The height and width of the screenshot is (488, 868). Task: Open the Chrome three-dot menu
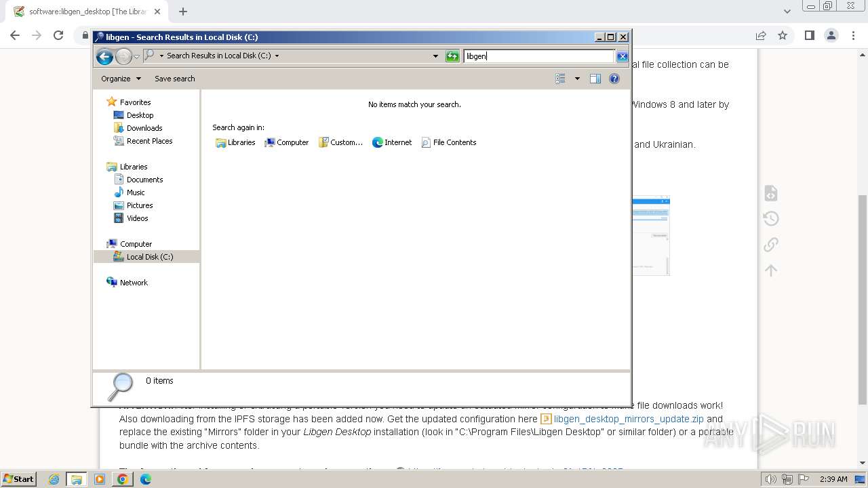pos(853,35)
